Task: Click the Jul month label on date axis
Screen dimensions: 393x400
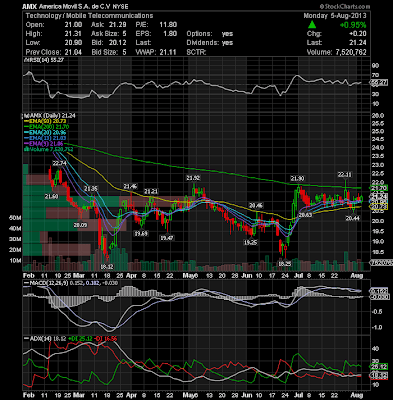Action: 299,276
